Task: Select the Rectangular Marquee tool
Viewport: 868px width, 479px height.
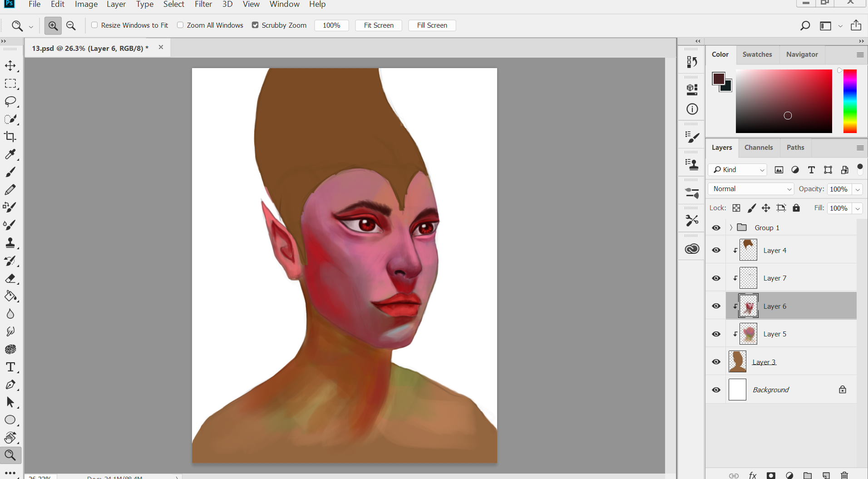Action: pos(10,84)
